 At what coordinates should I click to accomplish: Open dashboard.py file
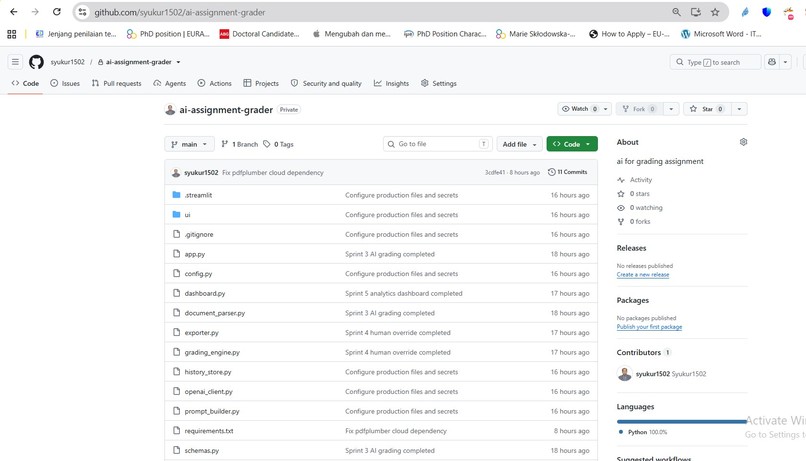point(205,293)
